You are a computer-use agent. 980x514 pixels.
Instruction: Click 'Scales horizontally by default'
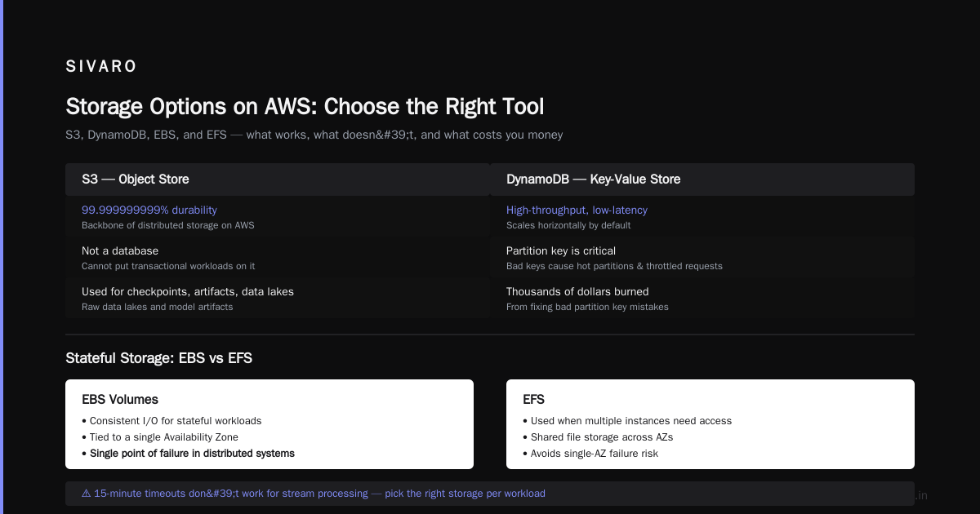568,225
